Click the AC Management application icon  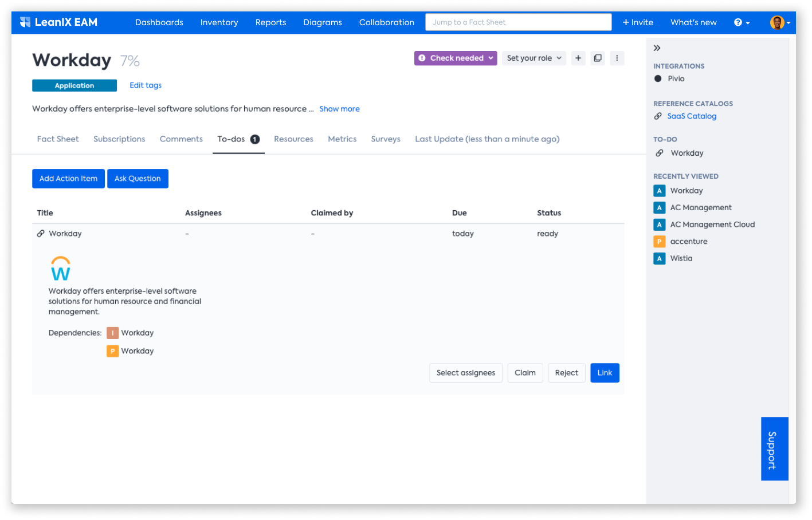pyautogui.click(x=660, y=208)
